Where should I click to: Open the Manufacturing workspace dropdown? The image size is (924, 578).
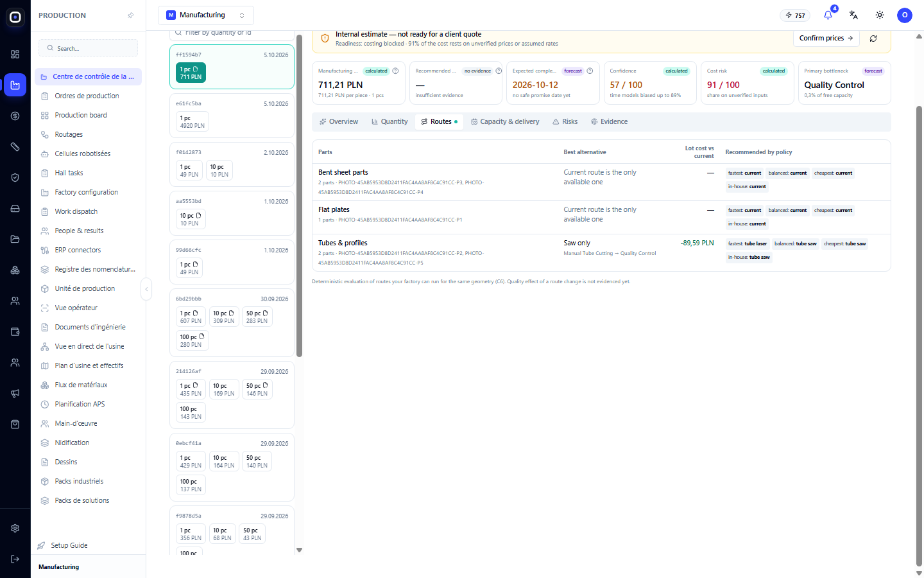click(x=206, y=15)
